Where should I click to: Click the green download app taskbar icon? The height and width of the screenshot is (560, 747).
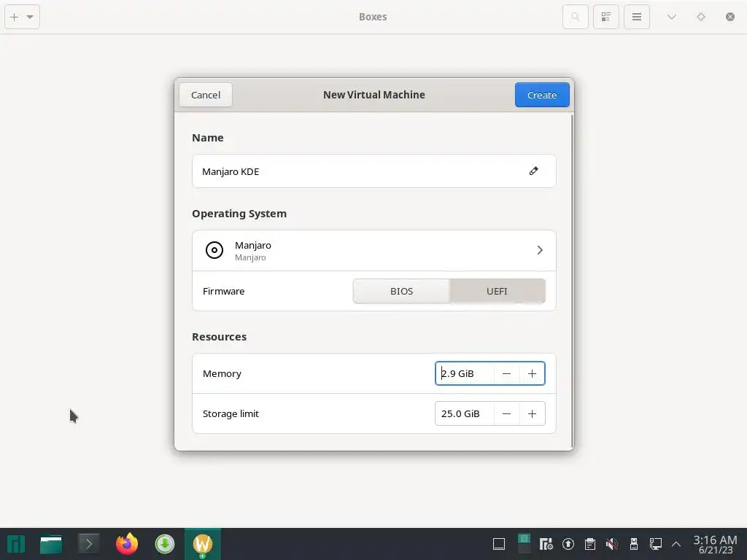point(165,544)
